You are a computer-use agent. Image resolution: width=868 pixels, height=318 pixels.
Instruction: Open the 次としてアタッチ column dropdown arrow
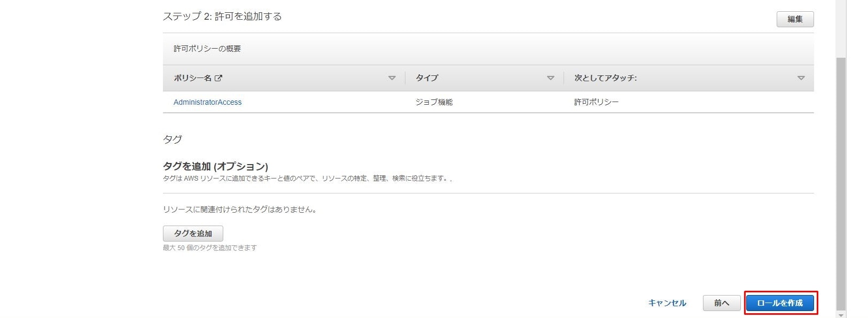pyautogui.click(x=801, y=78)
